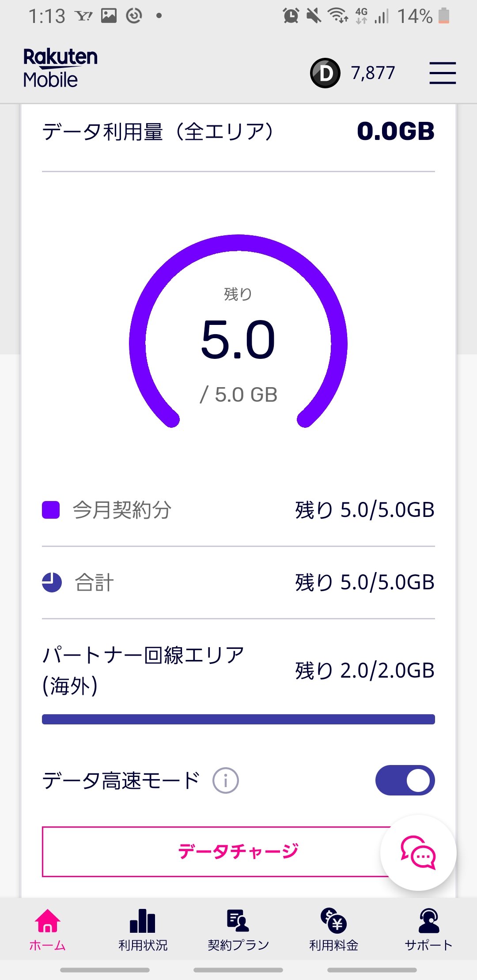This screenshot has width=477, height=980.
Task: Tap the Rakuten Mobile logo
Action: (60, 68)
